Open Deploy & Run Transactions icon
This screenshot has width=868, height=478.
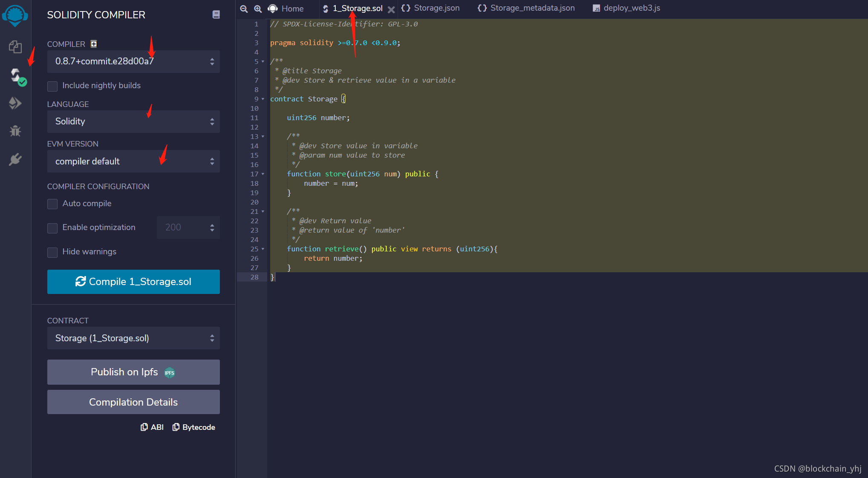point(15,103)
